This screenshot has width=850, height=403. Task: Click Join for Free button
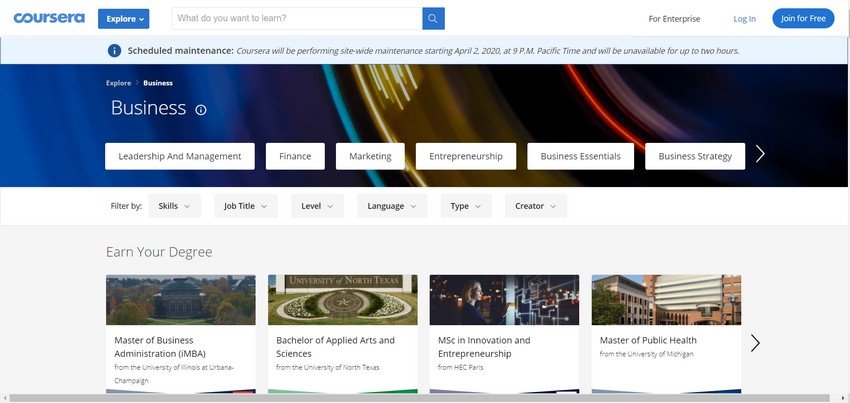(x=803, y=18)
